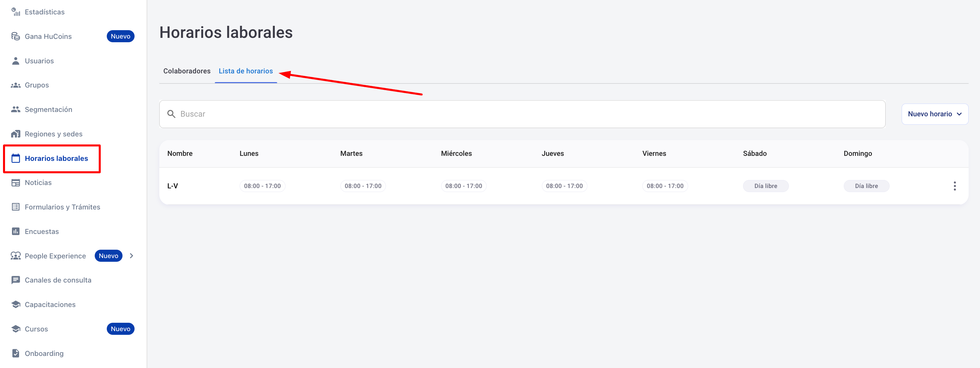Open the three-dot menu for L-V
Screen dimensions: 980x368
tap(955, 186)
